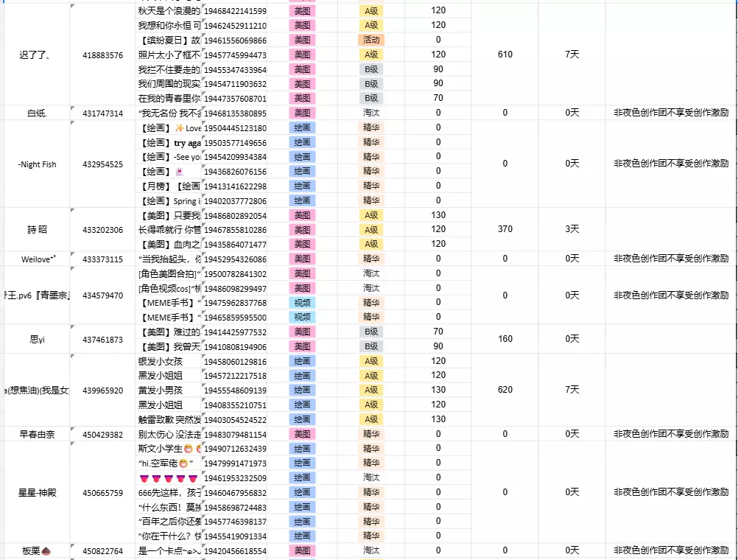
Task: Click post ID 19461556069866
Action: tap(235, 41)
